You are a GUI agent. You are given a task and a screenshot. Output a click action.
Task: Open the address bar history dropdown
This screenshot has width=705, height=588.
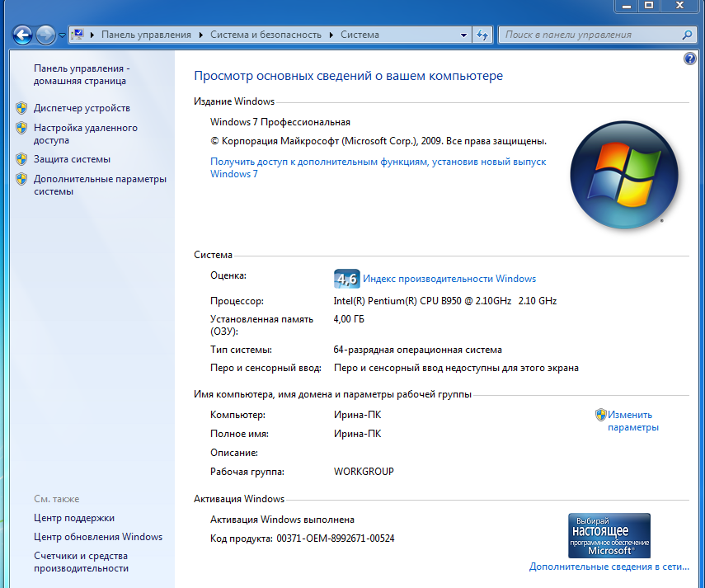point(463,35)
